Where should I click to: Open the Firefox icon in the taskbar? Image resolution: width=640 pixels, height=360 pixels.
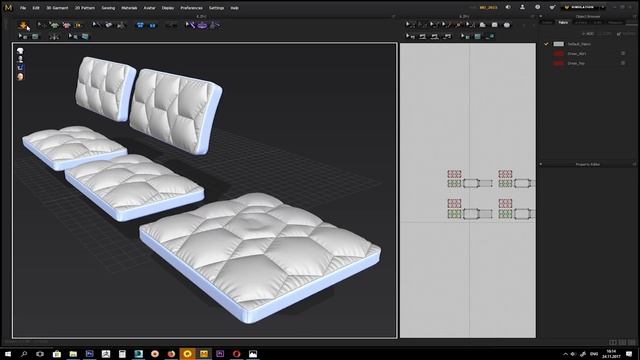(171, 353)
